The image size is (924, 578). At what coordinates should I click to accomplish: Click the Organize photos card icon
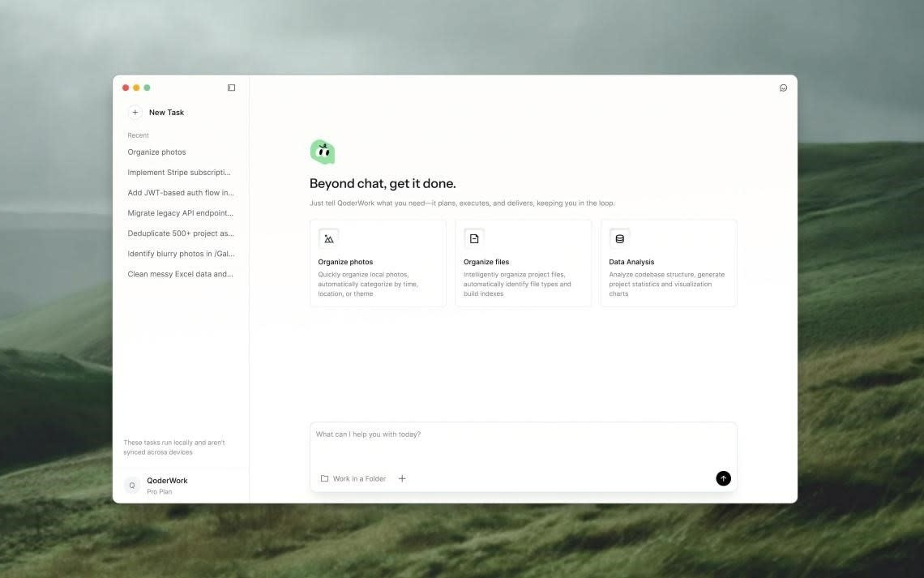click(x=328, y=238)
